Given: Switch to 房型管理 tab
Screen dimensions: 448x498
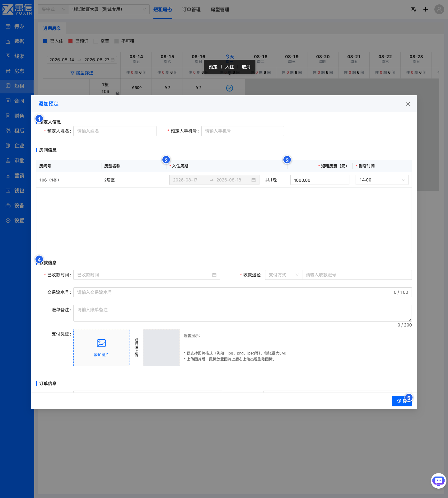Looking at the screenshot, I should click(220, 10).
